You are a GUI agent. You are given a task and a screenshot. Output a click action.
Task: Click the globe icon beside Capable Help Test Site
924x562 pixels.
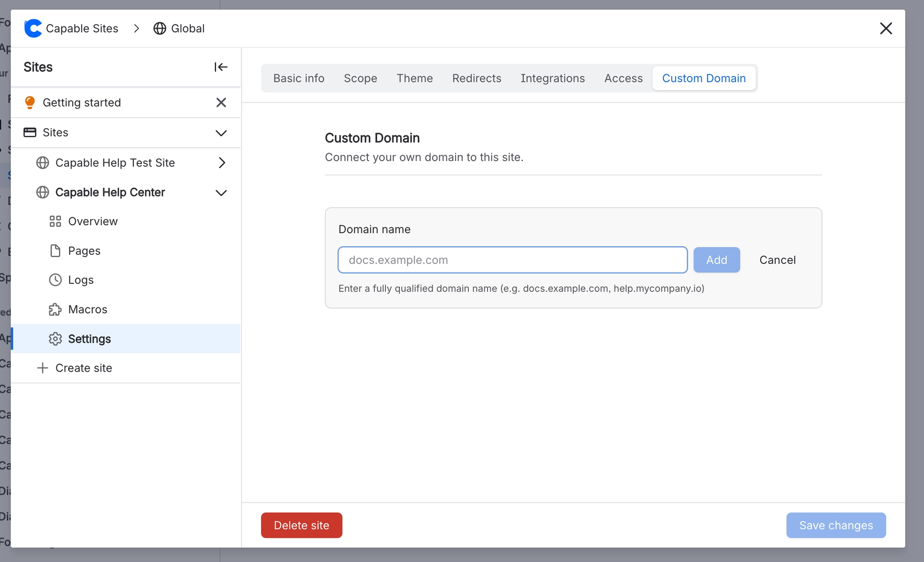42,163
